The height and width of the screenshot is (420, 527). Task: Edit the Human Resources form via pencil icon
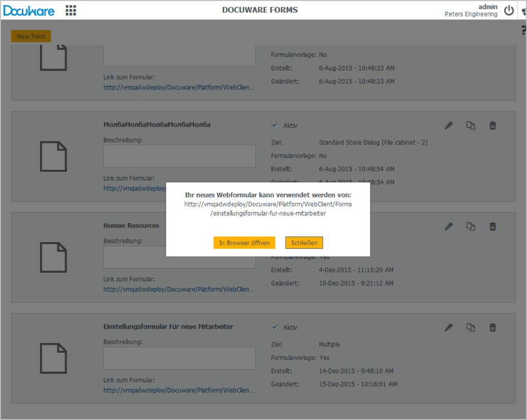click(x=448, y=226)
